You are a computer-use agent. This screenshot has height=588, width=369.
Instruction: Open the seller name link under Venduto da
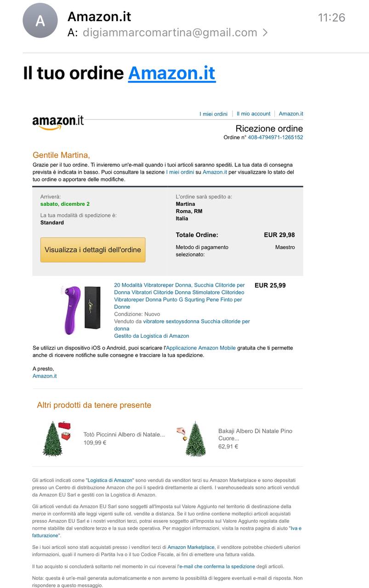(x=182, y=325)
